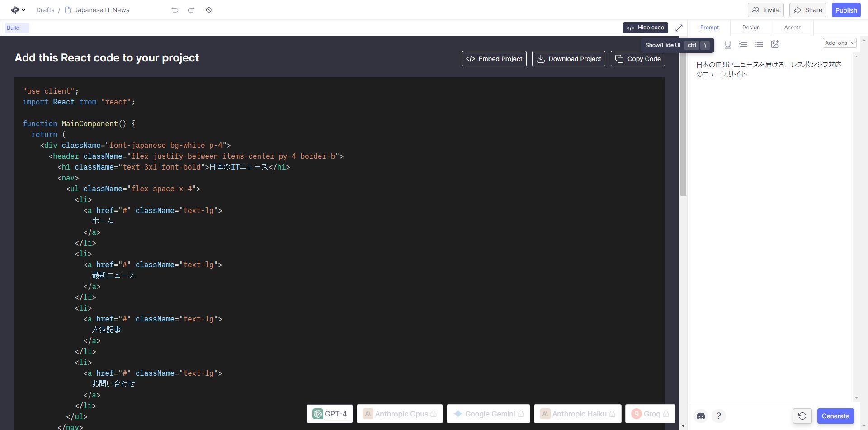Open the Discord community link
Screen dimensions: 868x430
701,416
